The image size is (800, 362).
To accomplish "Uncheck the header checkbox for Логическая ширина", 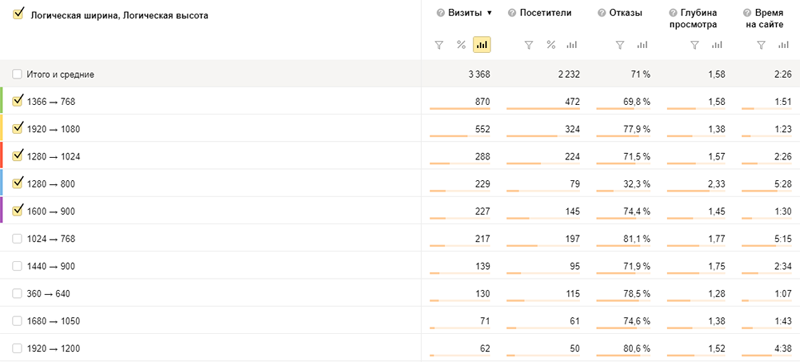I will 18,14.
